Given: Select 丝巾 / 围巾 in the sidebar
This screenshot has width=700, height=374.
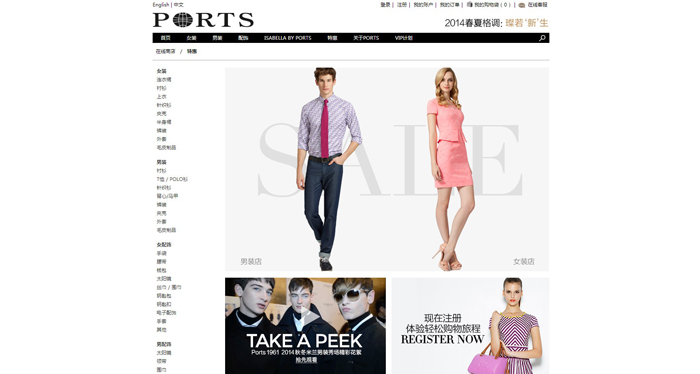Looking at the screenshot, I should coord(169,287).
